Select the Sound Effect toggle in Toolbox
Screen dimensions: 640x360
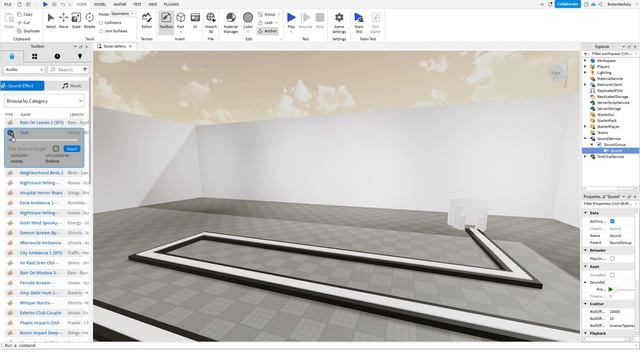tap(22, 86)
